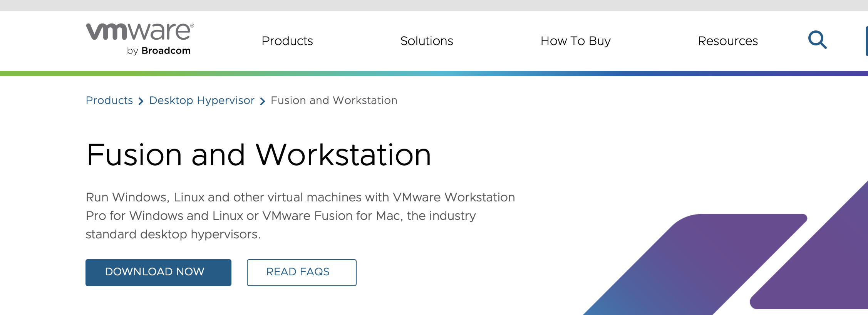Click the green-to-purple gradient divider bar
Screen dimensions: 868x315
(434, 74)
